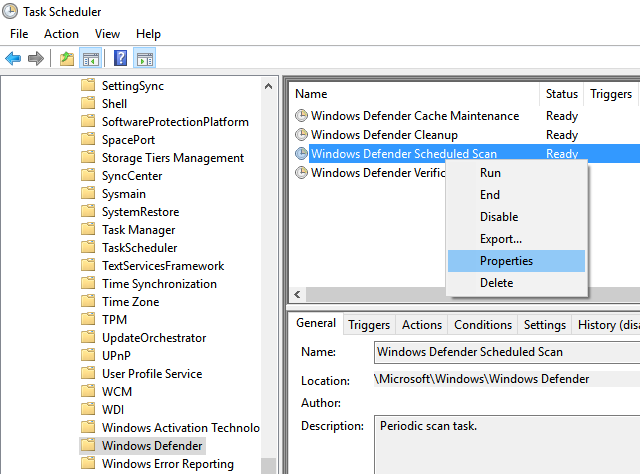Screen dimensions: 640x474
Task: Select the Windows Defender Cleanup task row
Action: (384, 135)
